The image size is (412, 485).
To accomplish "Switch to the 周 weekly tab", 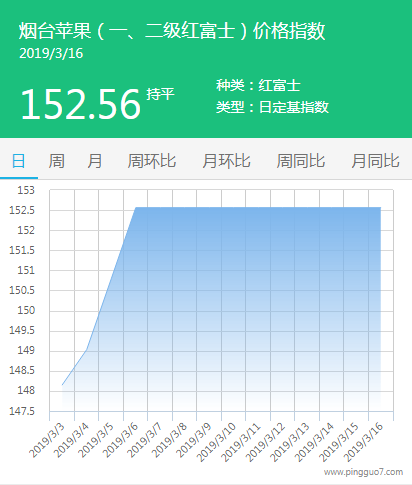I will pos(56,161).
